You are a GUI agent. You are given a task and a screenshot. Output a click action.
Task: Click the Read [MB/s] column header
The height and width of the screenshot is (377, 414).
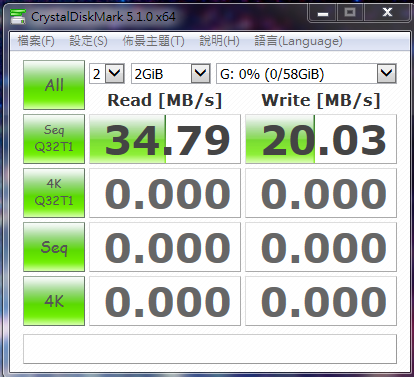click(x=165, y=100)
